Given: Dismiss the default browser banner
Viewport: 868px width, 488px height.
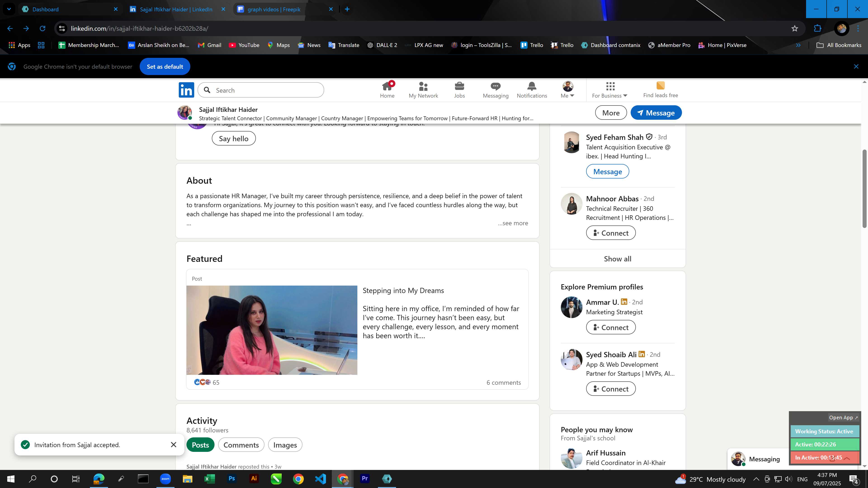Looking at the screenshot, I should [x=856, y=67].
